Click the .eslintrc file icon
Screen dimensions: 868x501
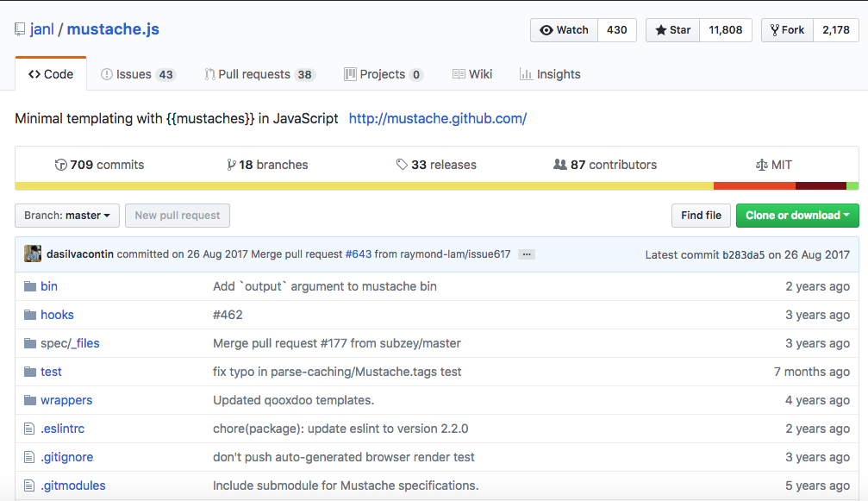[x=29, y=429]
